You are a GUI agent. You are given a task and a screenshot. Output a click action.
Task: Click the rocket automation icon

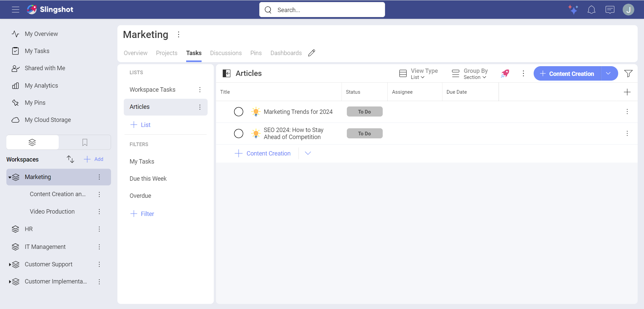(505, 74)
